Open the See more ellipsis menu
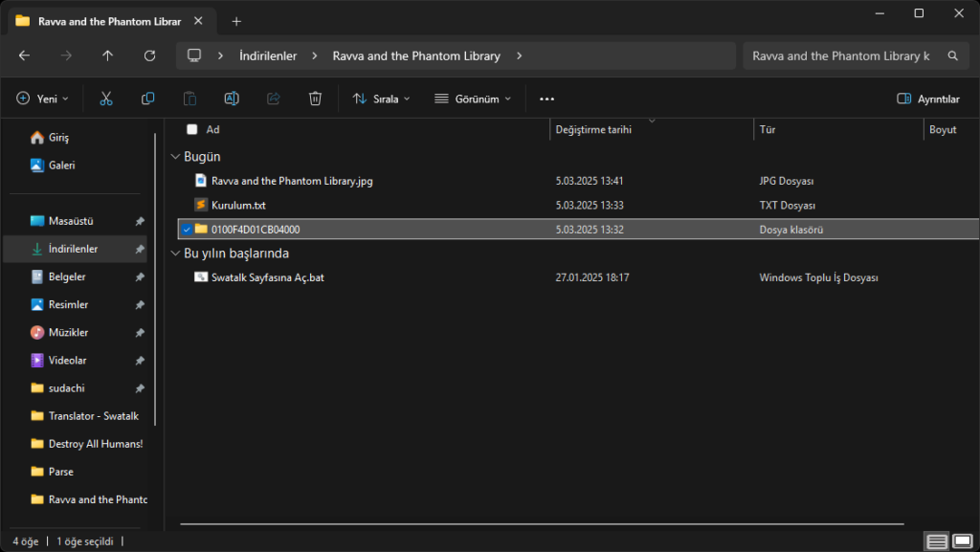Image resolution: width=980 pixels, height=552 pixels. tap(546, 99)
